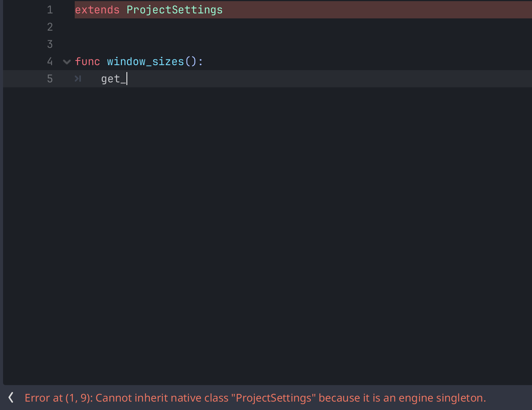Click line number 5 in the gutter
This screenshot has height=410, width=532.
tap(50, 79)
